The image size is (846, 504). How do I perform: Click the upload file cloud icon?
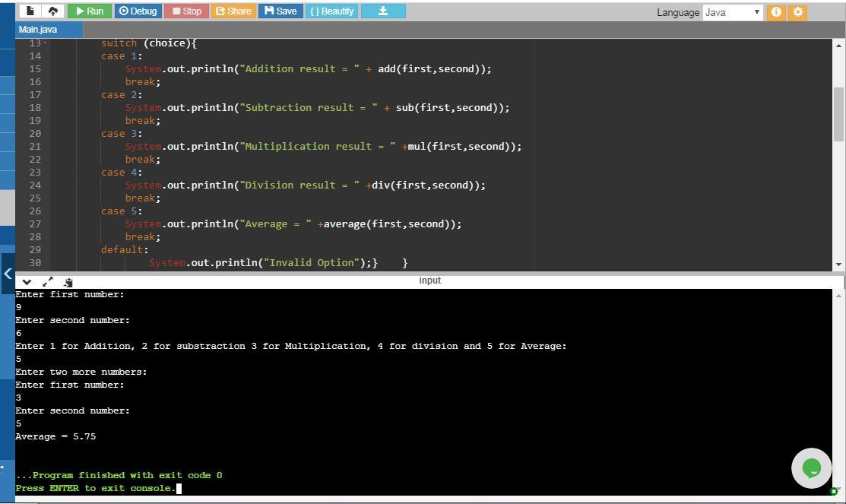(x=53, y=11)
